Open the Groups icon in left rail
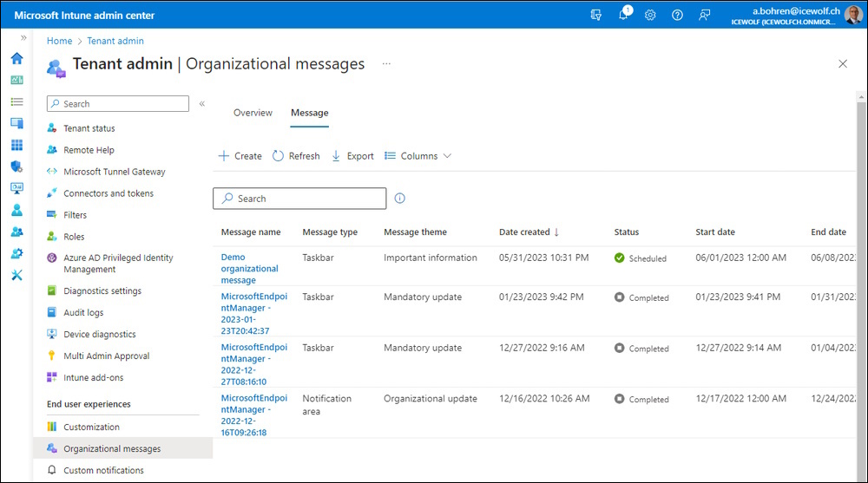The image size is (868, 483). [17, 232]
